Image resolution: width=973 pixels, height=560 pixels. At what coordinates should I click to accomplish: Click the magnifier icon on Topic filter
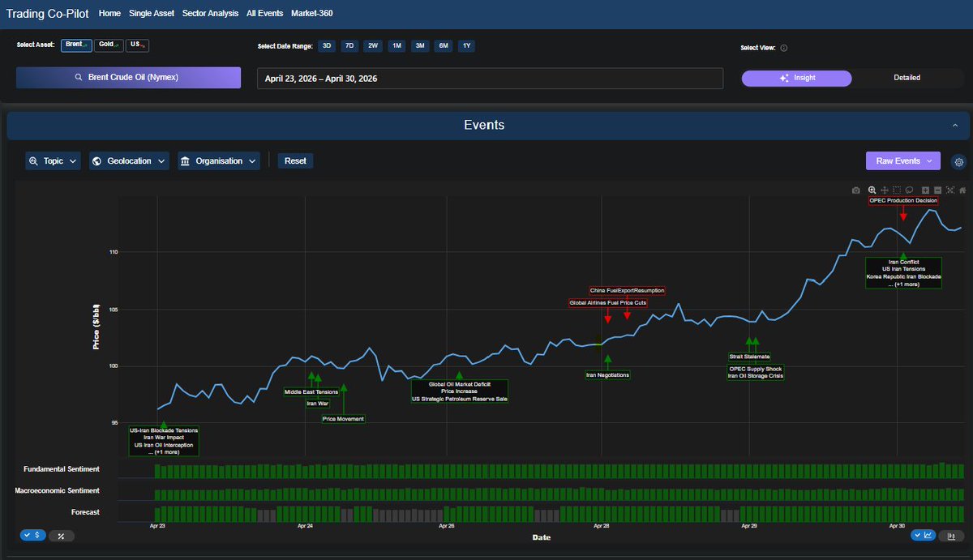[x=34, y=161]
